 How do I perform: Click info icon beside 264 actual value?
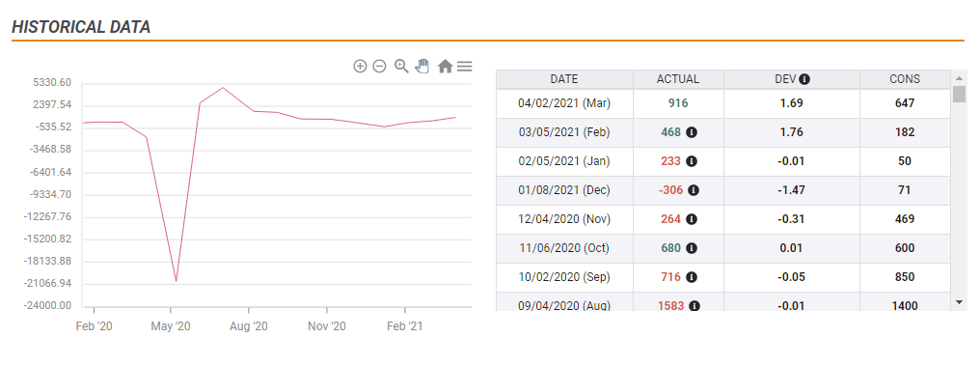692,219
